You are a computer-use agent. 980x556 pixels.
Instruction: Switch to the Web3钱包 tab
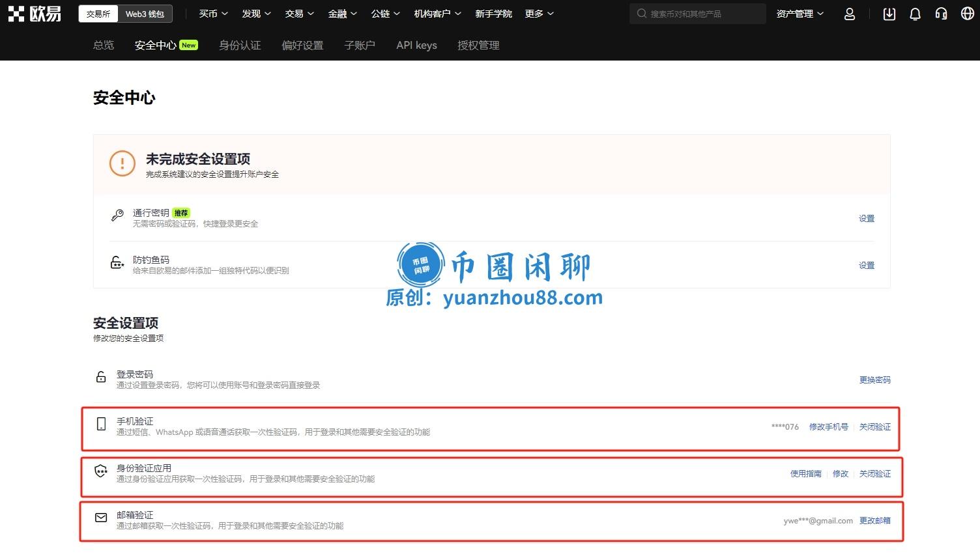click(146, 13)
